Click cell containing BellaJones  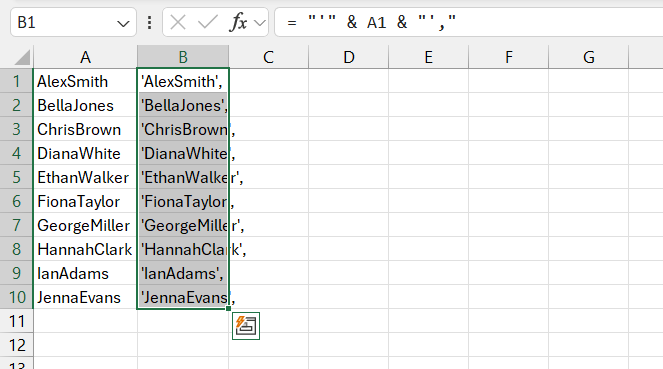[85, 105]
